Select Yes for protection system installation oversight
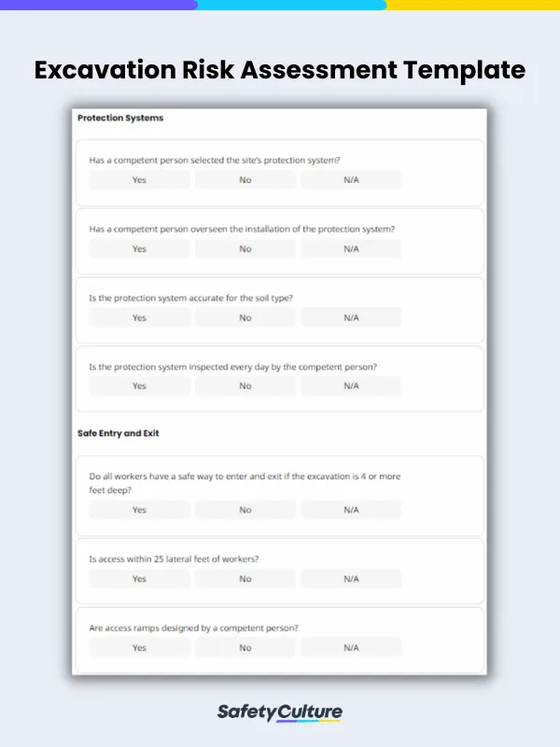This screenshot has height=747, width=560. (139, 249)
